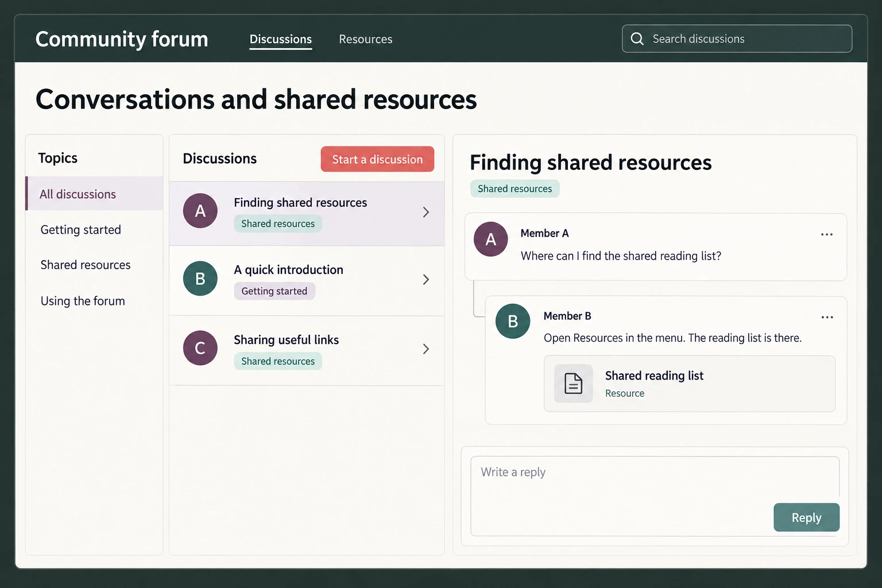Click the Conversations and shared resources heading
This screenshot has height=588, width=882.
click(x=256, y=99)
